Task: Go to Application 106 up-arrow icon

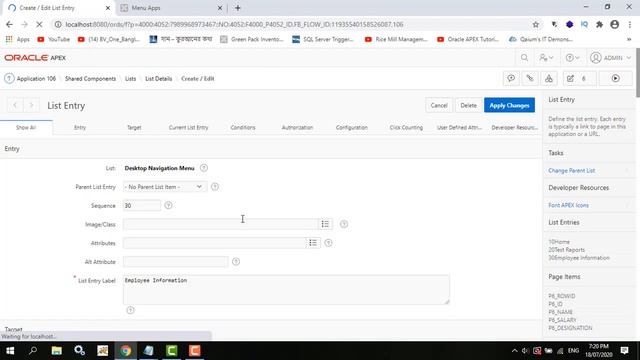Action: [x=9, y=78]
